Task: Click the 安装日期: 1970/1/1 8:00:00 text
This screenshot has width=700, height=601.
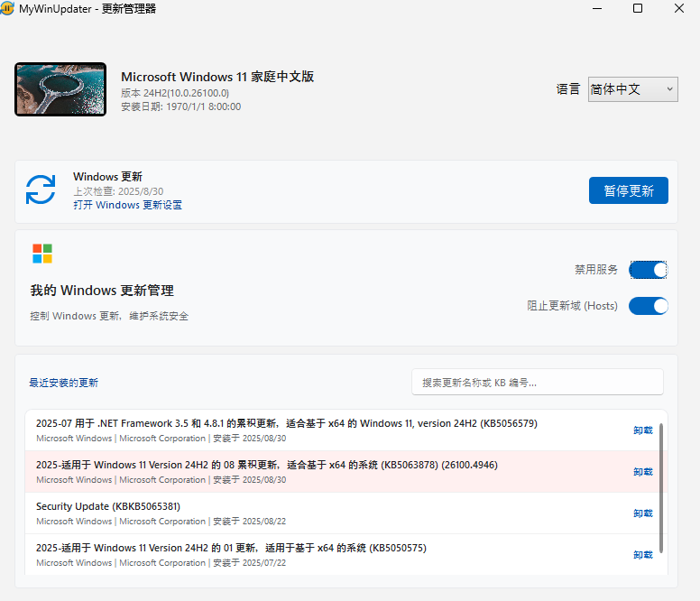Action: click(x=180, y=106)
